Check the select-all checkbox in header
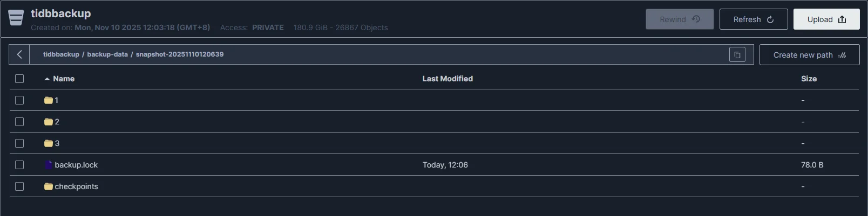This screenshot has width=868, height=216. point(19,79)
